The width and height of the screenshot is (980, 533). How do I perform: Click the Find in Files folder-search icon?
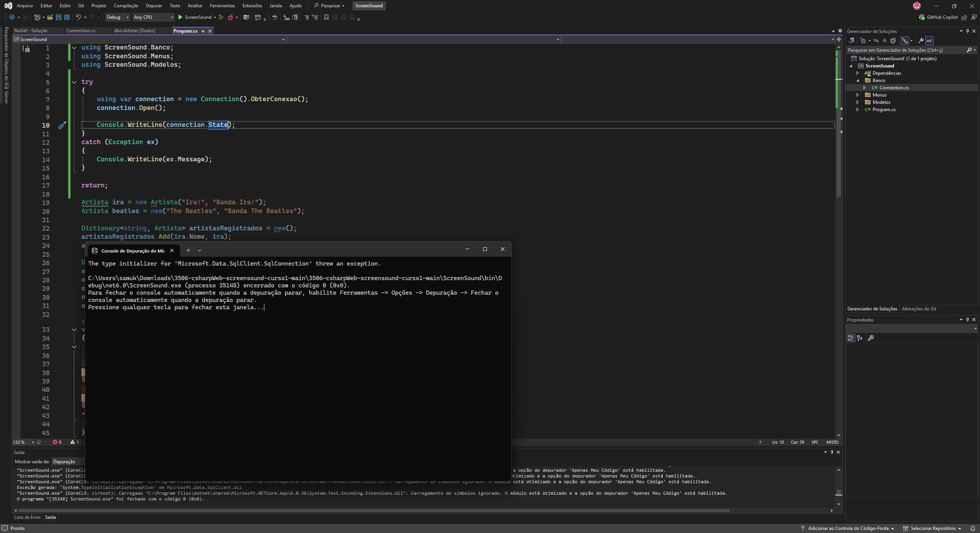246,17
